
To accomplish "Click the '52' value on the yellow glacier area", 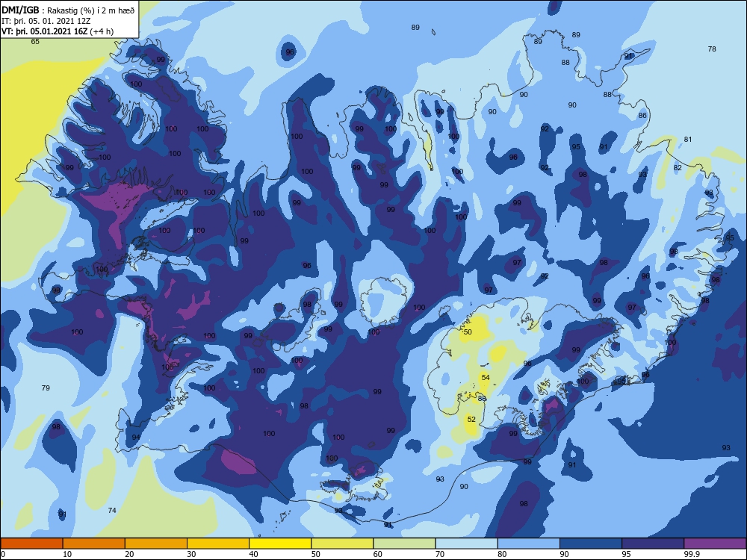I will click(471, 420).
